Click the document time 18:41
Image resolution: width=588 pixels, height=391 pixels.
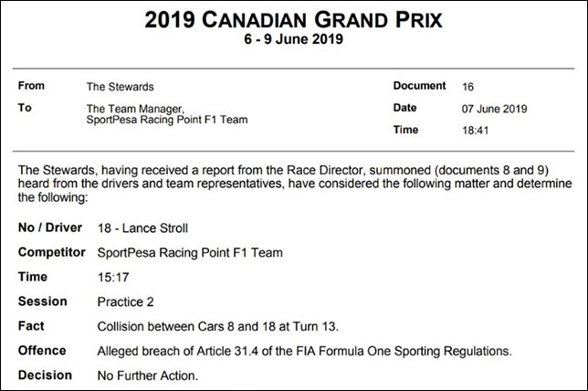[475, 131]
